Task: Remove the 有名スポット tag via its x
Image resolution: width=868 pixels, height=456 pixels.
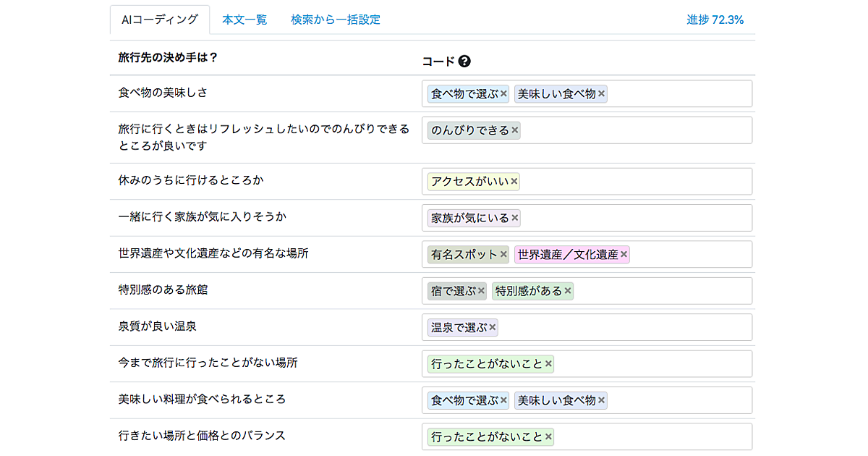Action: pos(503,254)
